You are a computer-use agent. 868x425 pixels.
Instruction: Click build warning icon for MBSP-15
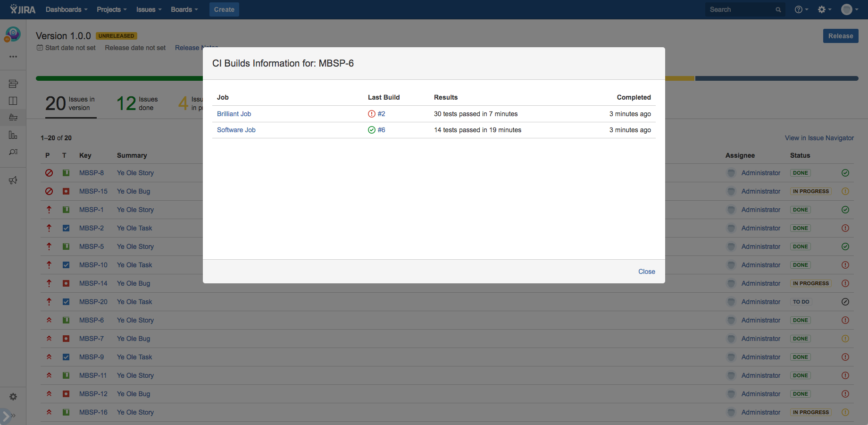[845, 191]
